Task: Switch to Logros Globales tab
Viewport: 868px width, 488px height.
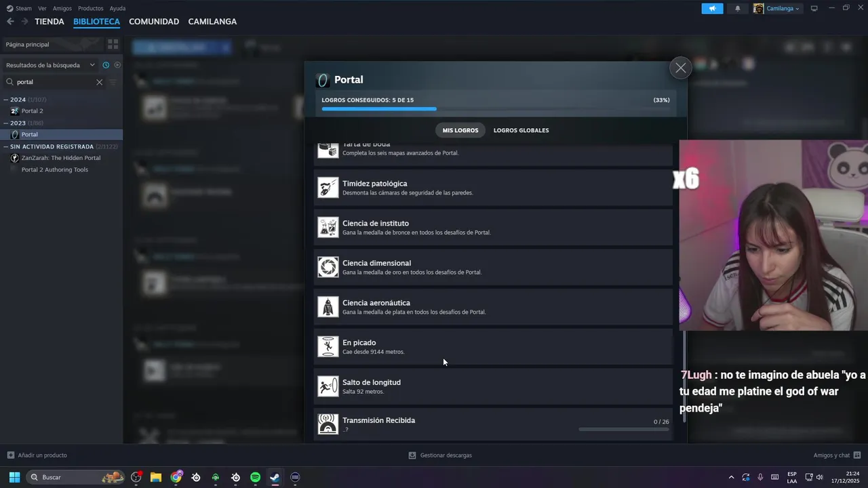Action: point(521,130)
